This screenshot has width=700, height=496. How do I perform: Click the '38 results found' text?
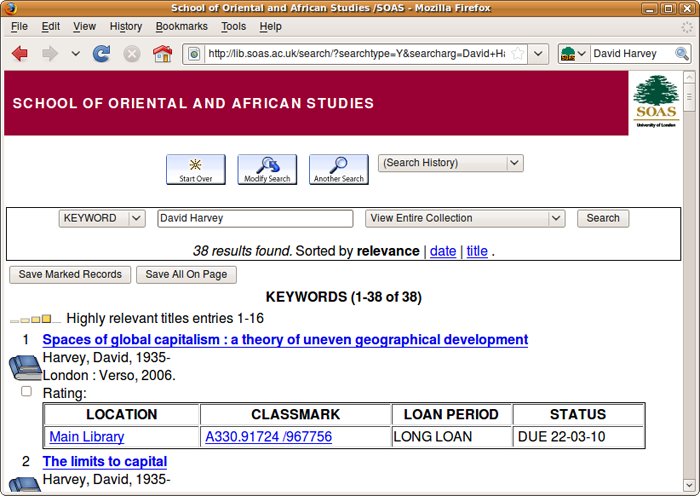coord(242,251)
